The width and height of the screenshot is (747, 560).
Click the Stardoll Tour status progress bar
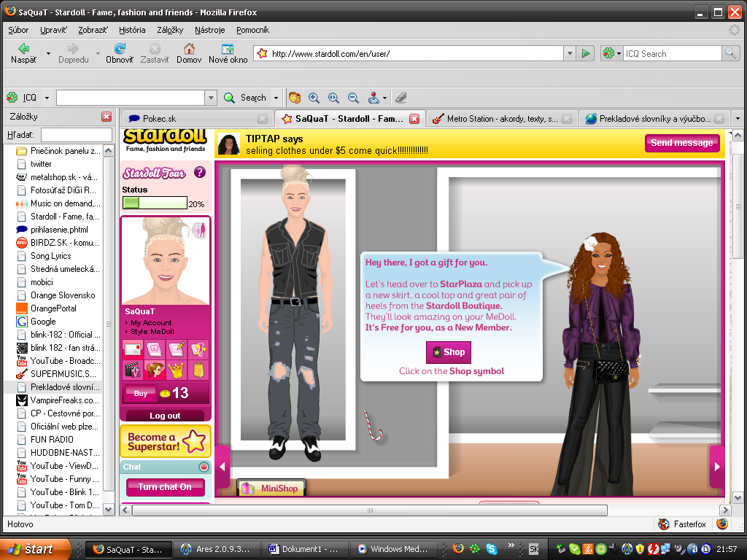(155, 203)
